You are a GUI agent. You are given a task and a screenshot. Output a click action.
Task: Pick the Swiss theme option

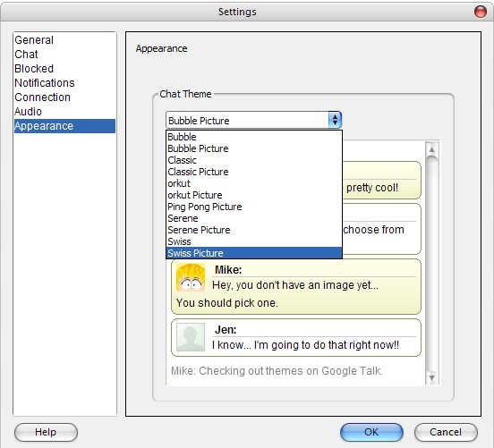(x=254, y=241)
